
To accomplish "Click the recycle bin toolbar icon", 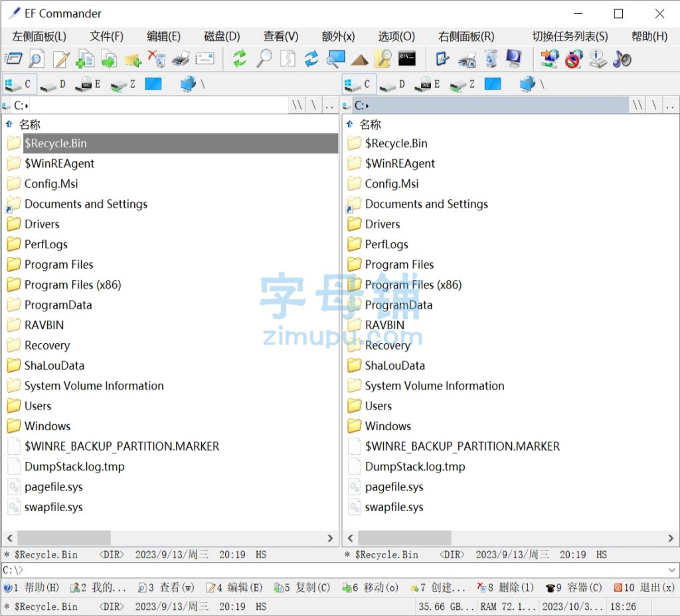I will click(491, 59).
